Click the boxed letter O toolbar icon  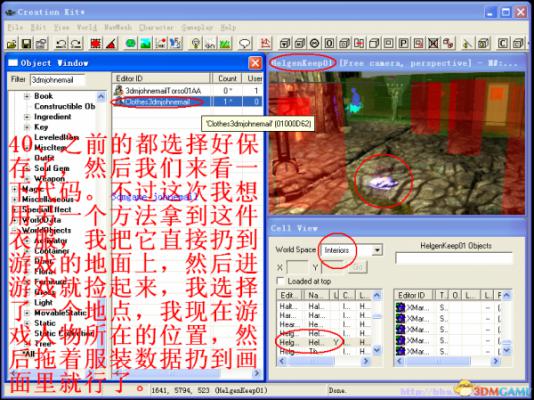[329, 44]
